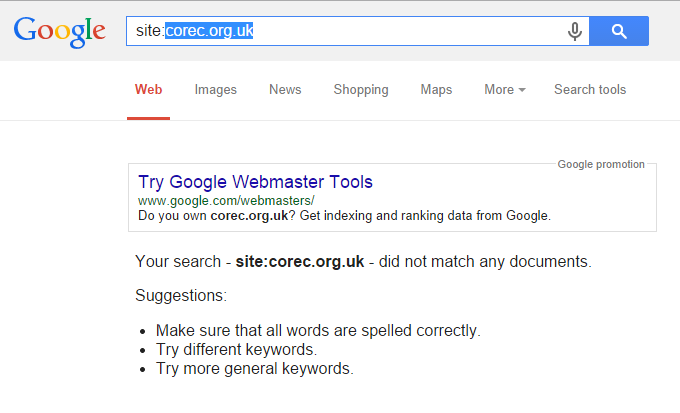The height and width of the screenshot is (413, 680).
Task: Open the Try Google Webmaster Tools link
Action: point(255,182)
